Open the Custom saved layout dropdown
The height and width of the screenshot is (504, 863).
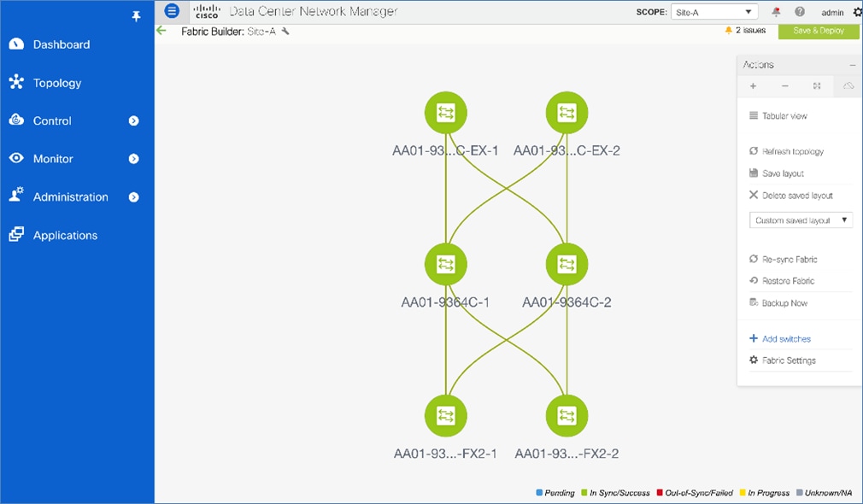coord(801,220)
